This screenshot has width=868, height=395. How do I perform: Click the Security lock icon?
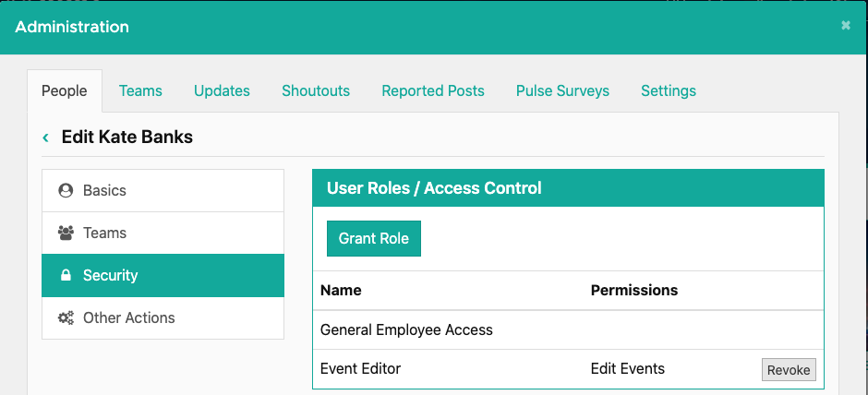point(66,275)
